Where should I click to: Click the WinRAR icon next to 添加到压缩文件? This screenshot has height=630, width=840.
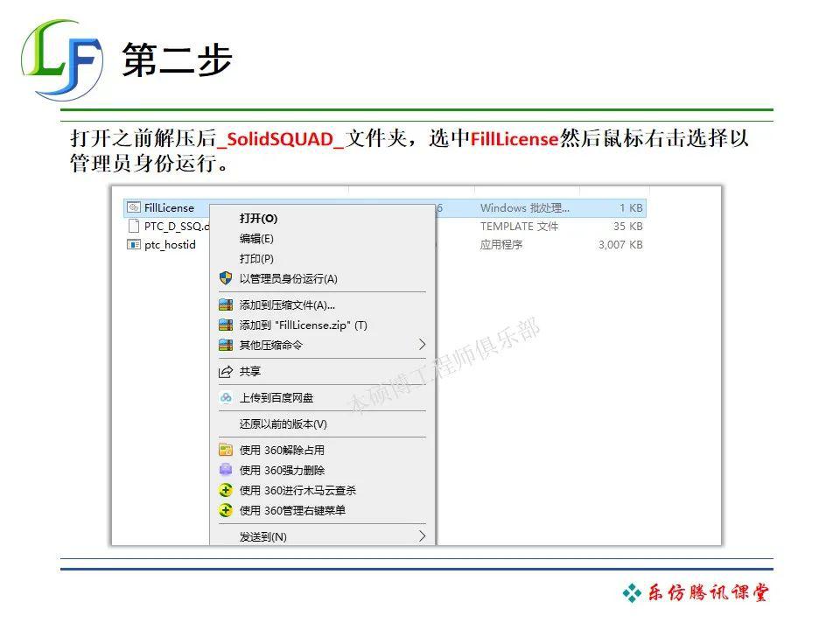(224, 305)
